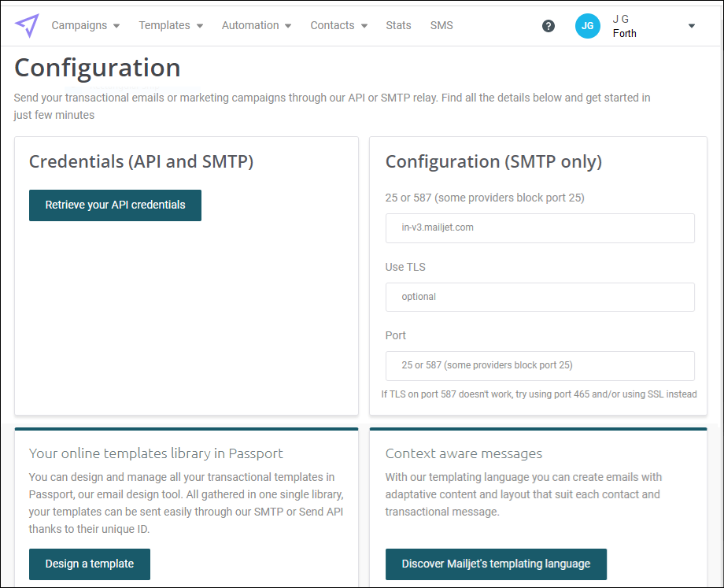Click the Configuration page heading
724x588 pixels.
point(98,68)
